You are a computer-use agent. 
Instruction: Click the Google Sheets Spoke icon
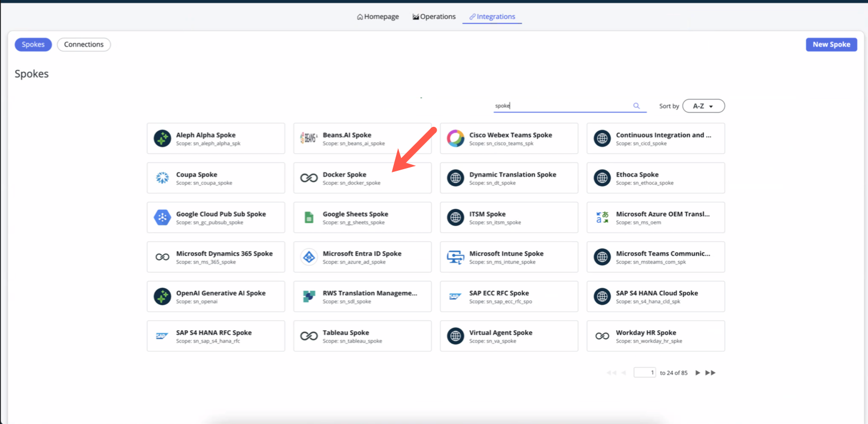pos(309,217)
